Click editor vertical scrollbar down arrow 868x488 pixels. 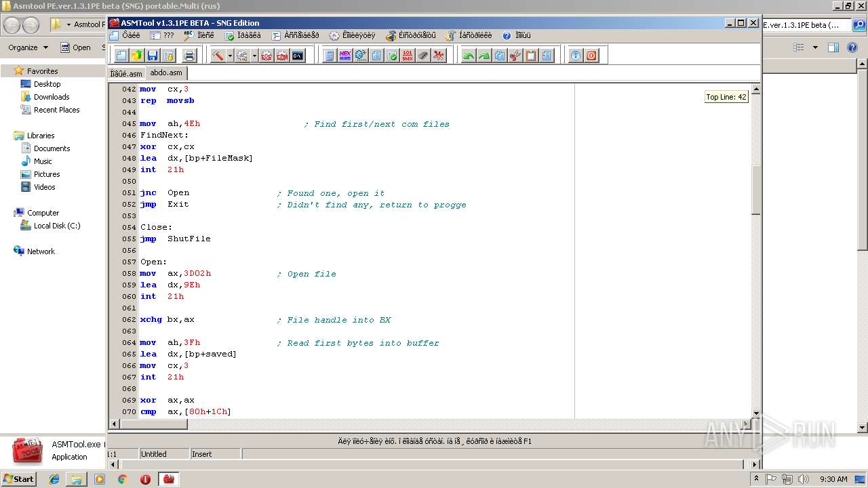[x=755, y=413]
